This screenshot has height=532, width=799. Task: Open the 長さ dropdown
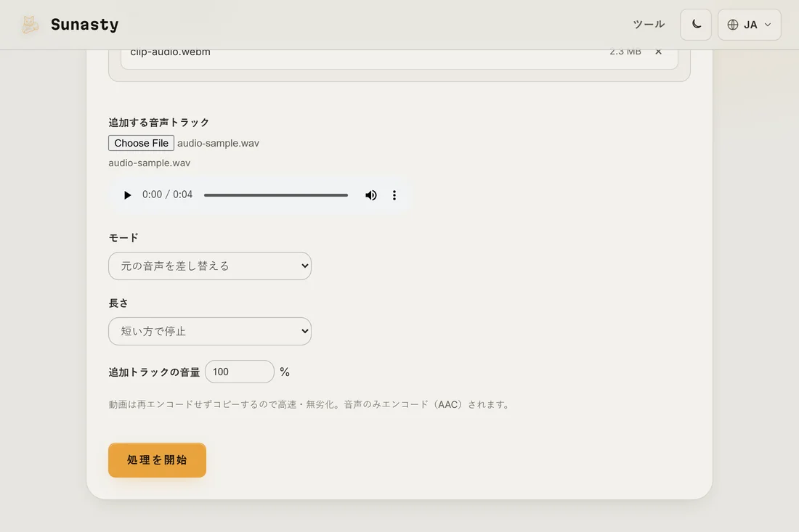(x=210, y=332)
